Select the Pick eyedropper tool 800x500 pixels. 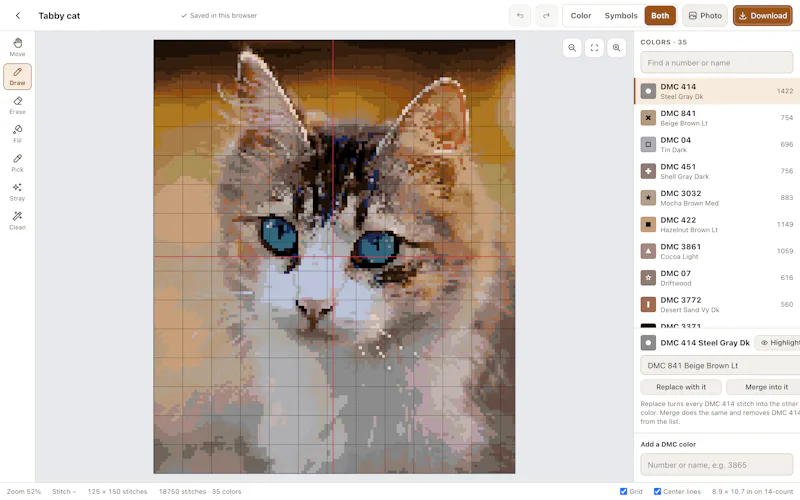(x=17, y=163)
